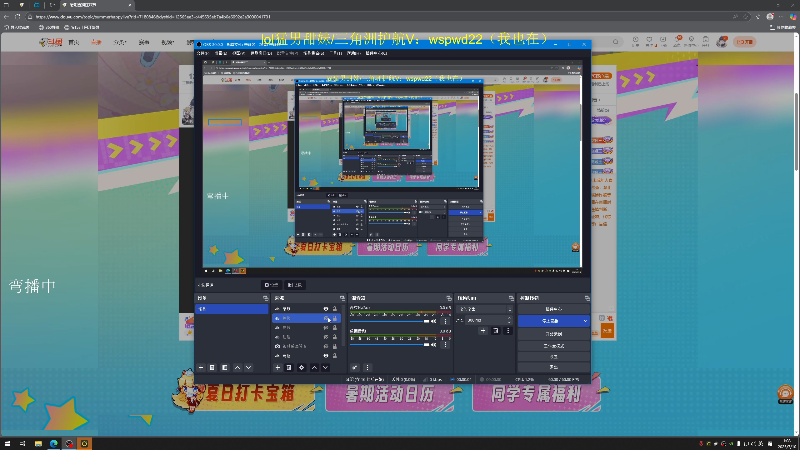Open the second menu in the OBS menu bar
Screen dimensions: 800x450
tap(220, 53)
